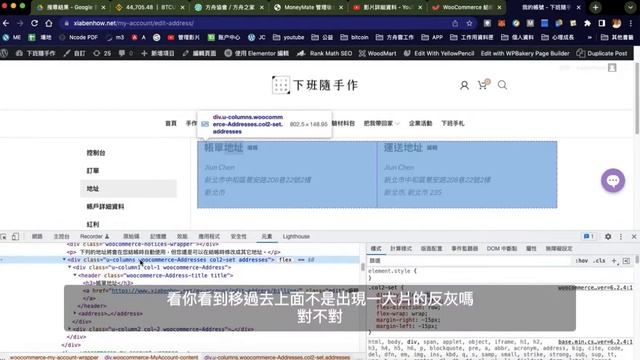Screen dimensions: 640x360
Task: Open the account icon in site header
Action: pyautogui.click(x=464, y=85)
